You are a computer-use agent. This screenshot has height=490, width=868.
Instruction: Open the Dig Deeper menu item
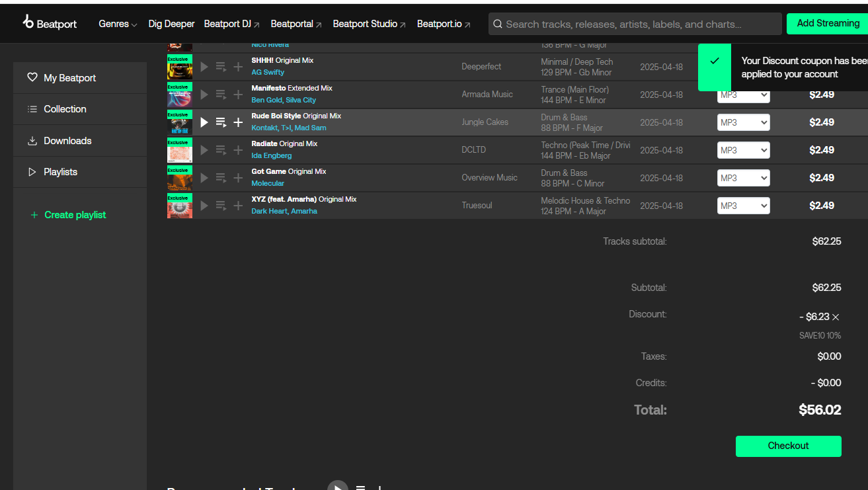[x=171, y=24]
